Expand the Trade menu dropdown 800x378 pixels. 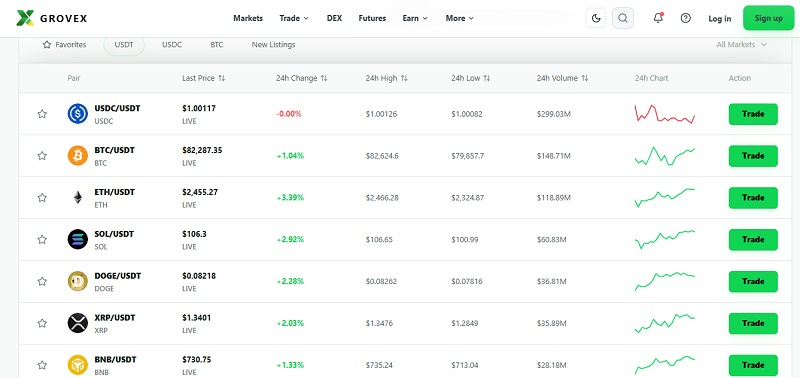(294, 18)
